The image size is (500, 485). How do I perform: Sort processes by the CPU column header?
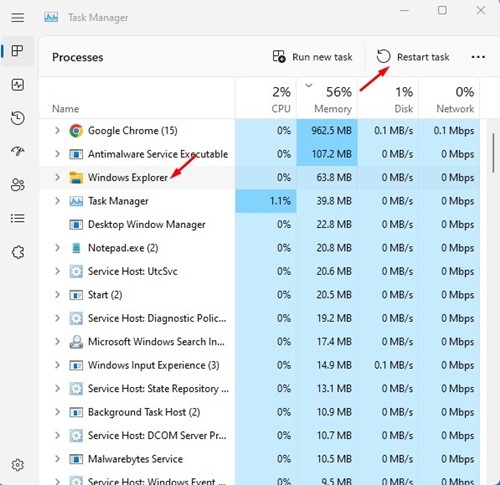[x=266, y=98]
